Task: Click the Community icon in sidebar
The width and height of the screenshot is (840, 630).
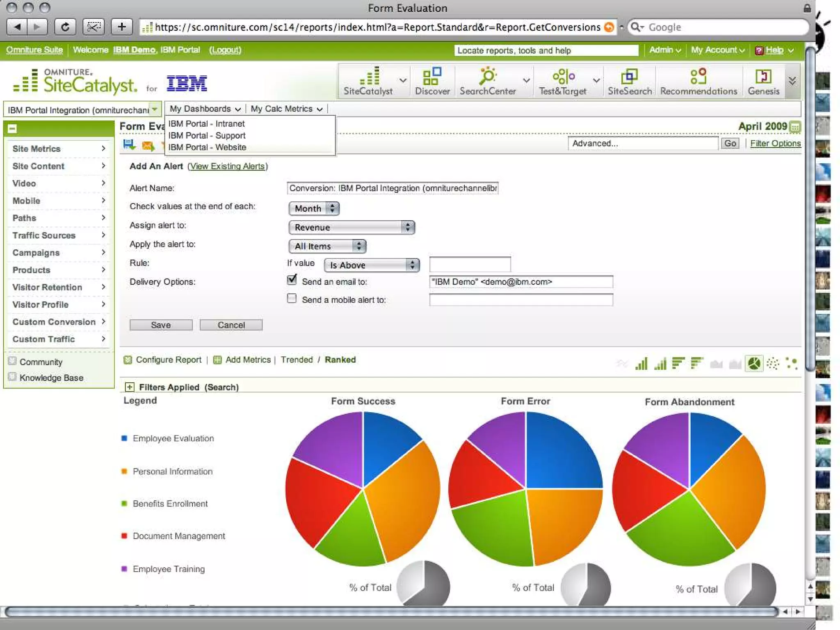Action: click(x=12, y=361)
